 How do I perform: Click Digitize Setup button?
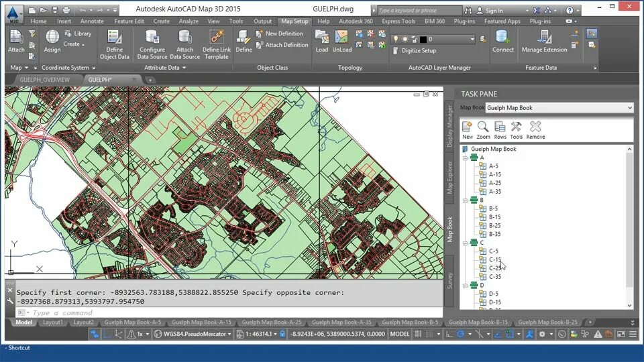pos(419,50)
